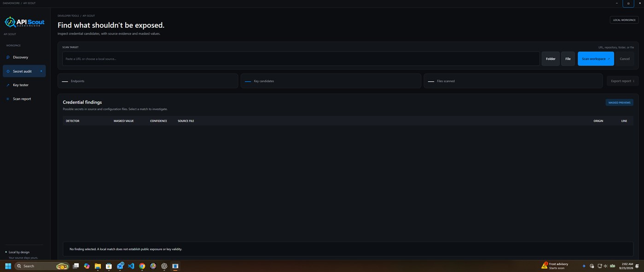Viewport: 644px width, 272px height.
Task: Open the notification bell in the tray
Action: (637, 266)
